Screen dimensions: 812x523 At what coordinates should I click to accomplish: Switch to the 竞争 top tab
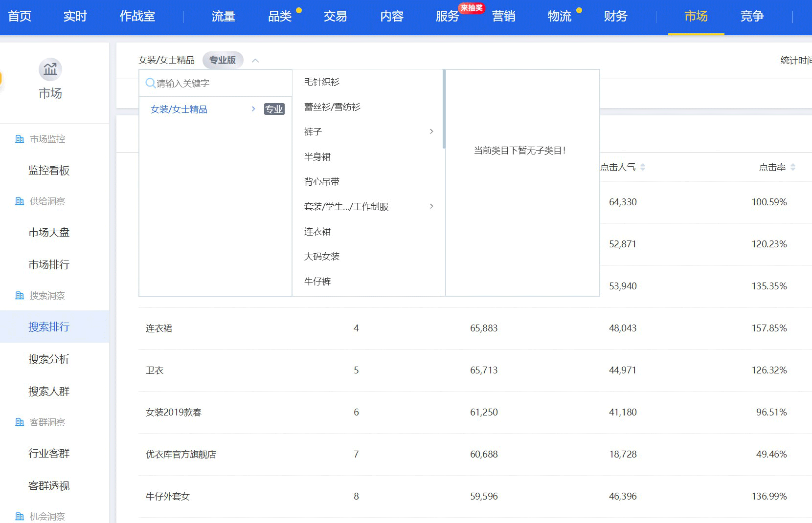[x=752, y=16]
